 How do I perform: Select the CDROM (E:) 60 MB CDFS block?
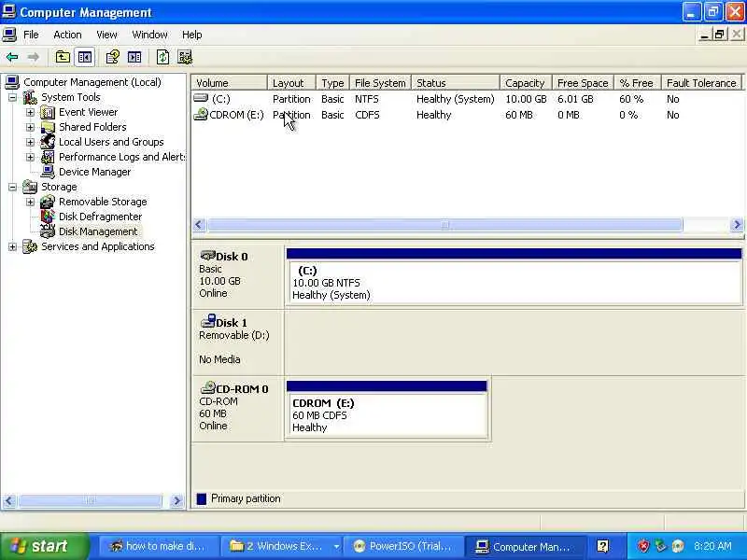387,414
